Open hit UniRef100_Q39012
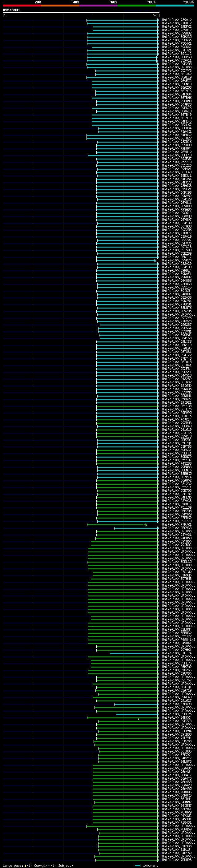The width and height of the screenshot is (197, 868). [x=177, y=30]
